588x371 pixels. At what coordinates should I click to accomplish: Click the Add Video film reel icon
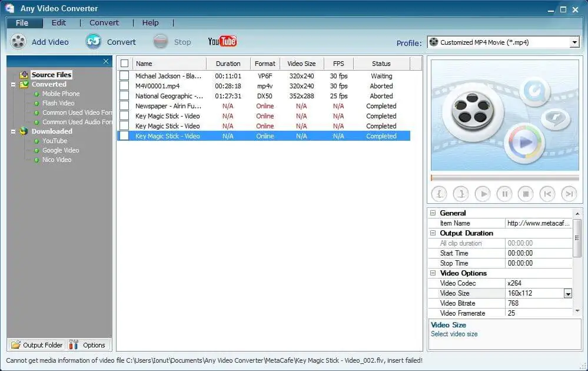[x=18, y=42]
